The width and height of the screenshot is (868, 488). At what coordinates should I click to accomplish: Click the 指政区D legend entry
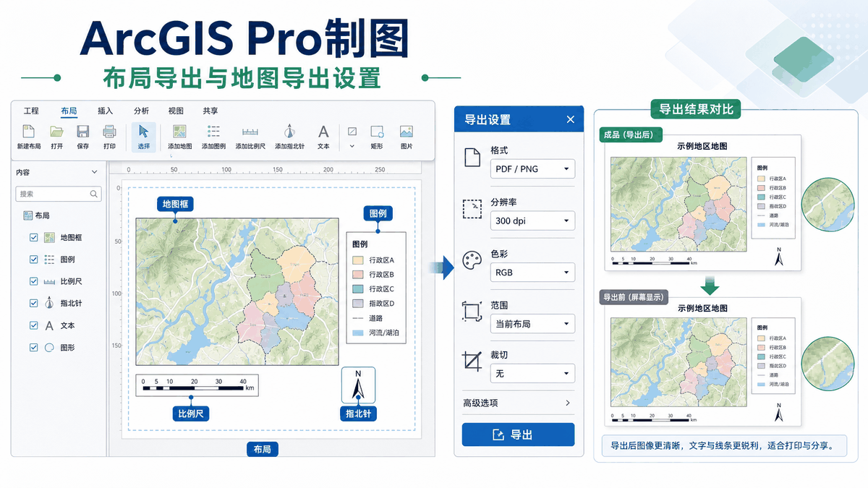[373, 304]
